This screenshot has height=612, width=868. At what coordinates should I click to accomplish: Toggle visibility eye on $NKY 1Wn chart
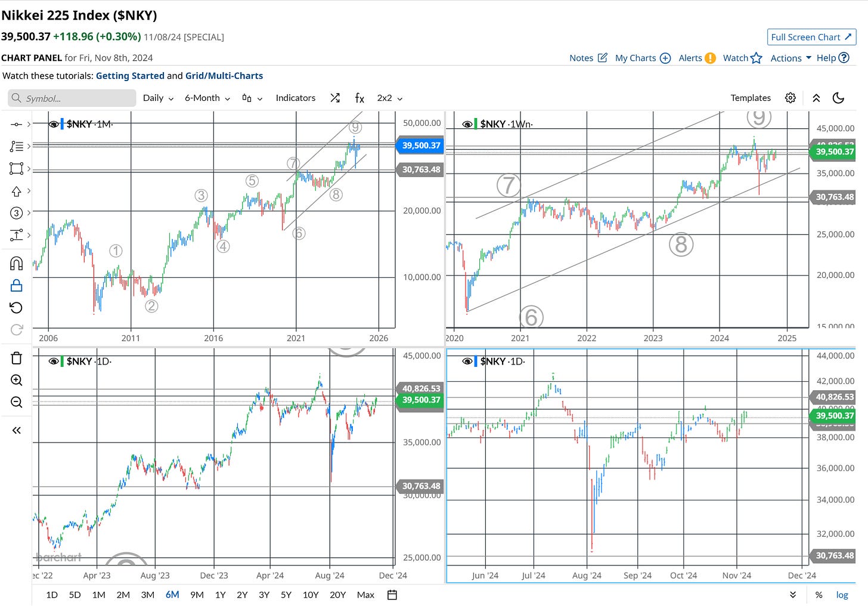click(467, 124)
